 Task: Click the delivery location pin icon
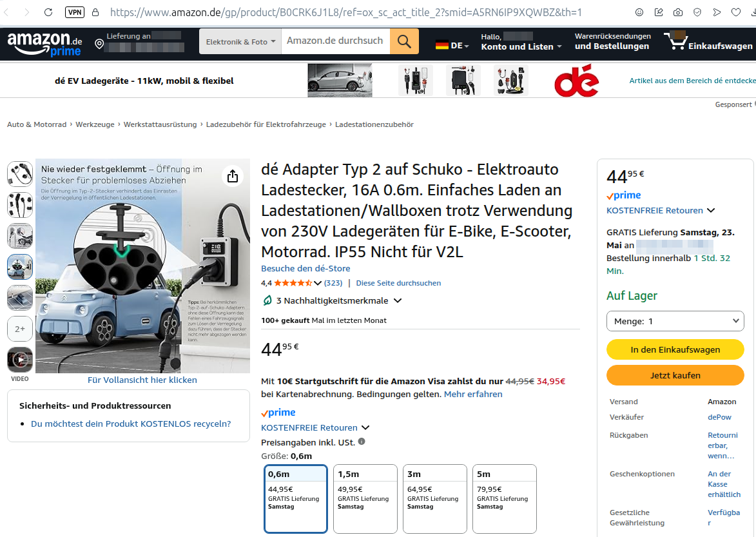[x=99, y=44]
